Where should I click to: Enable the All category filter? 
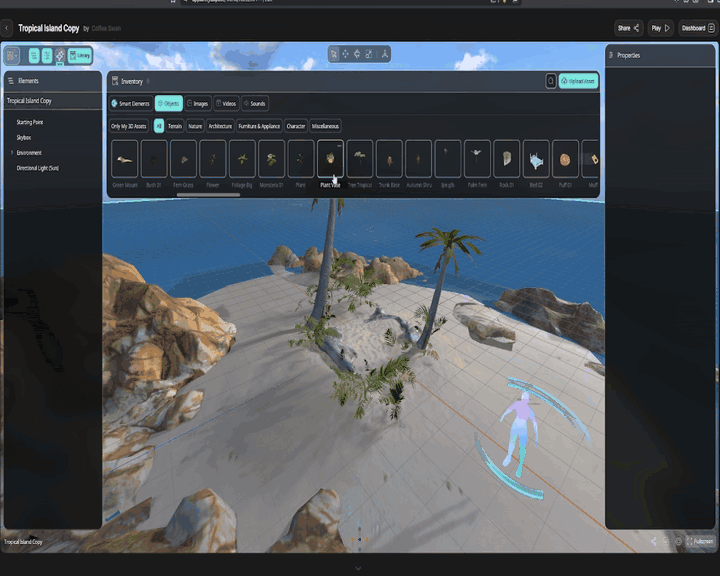[158, 126]
